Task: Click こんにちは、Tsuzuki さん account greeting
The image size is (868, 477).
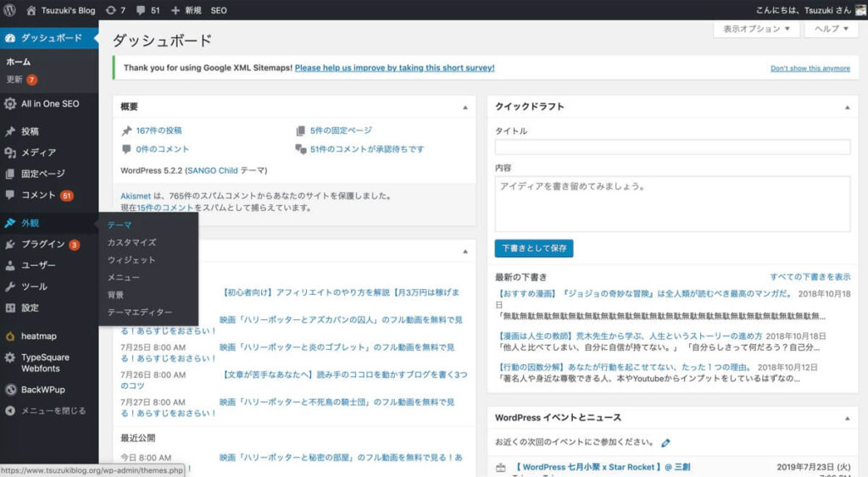Action: click(x=804, y=10)
